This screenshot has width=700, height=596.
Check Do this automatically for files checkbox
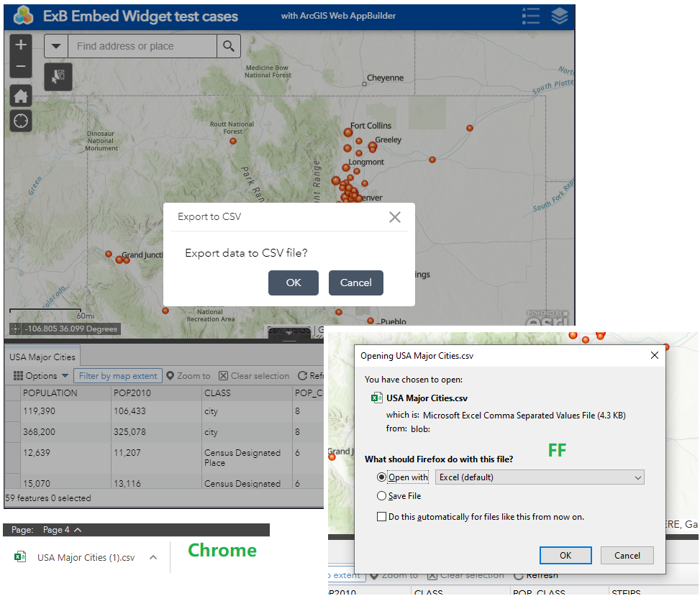(381, 517)
